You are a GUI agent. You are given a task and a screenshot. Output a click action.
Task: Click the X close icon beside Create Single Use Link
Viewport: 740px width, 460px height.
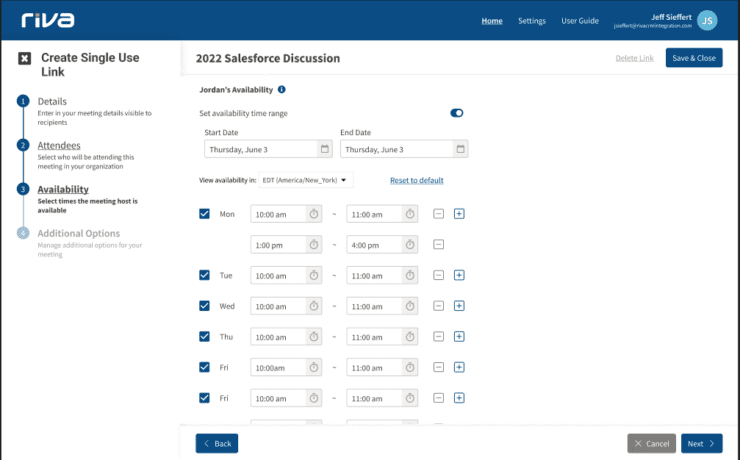point(24,58)
